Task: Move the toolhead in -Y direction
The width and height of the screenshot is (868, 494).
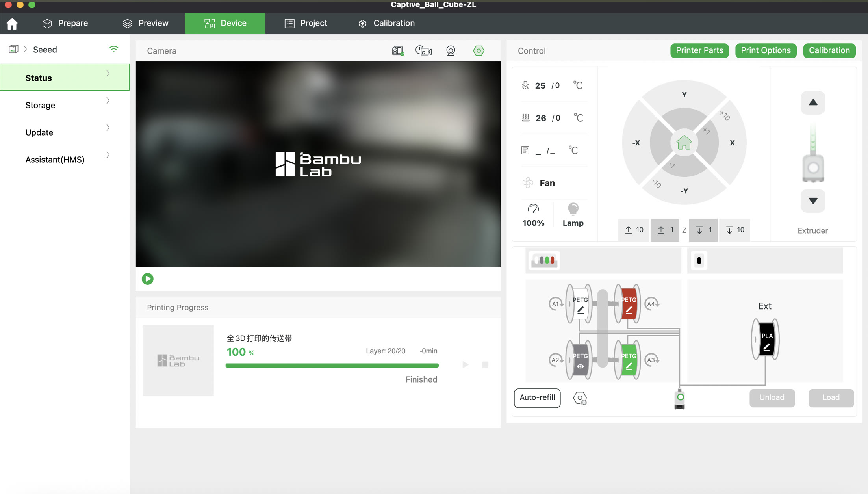Action: [684, 191]
